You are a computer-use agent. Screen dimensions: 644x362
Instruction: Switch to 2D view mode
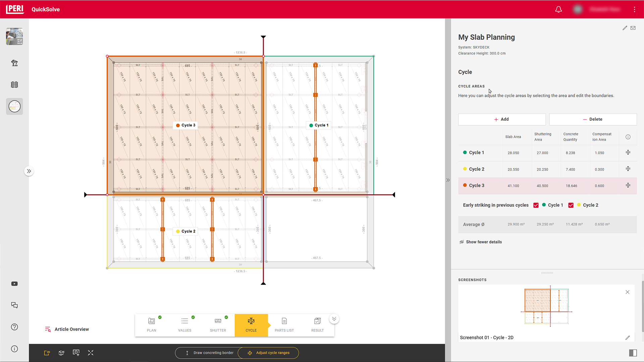[47, 353]
